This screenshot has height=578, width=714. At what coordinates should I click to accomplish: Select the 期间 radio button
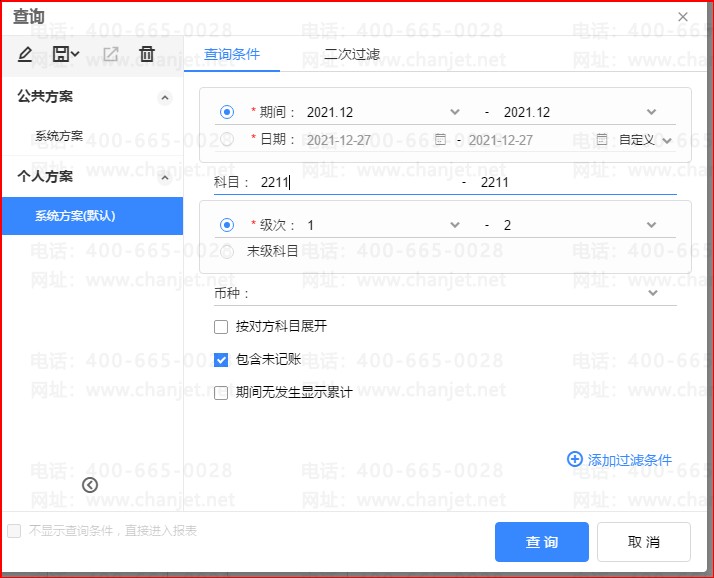pyautogui.click(x=227, y=112)
